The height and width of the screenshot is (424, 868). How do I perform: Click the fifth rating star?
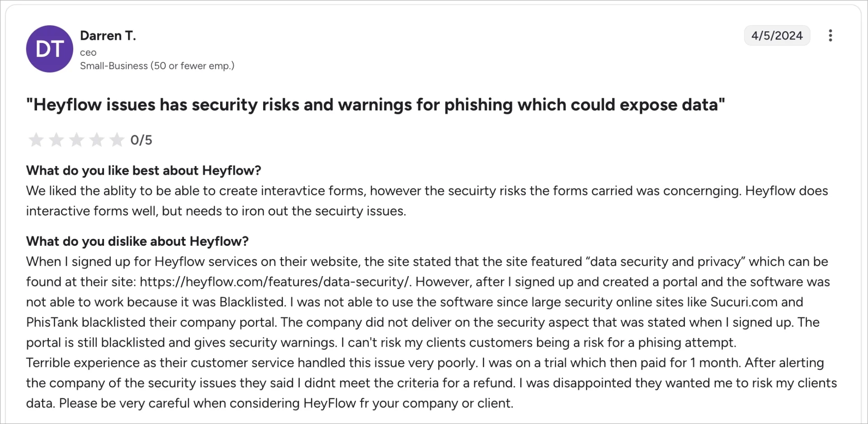pos(117,140)
